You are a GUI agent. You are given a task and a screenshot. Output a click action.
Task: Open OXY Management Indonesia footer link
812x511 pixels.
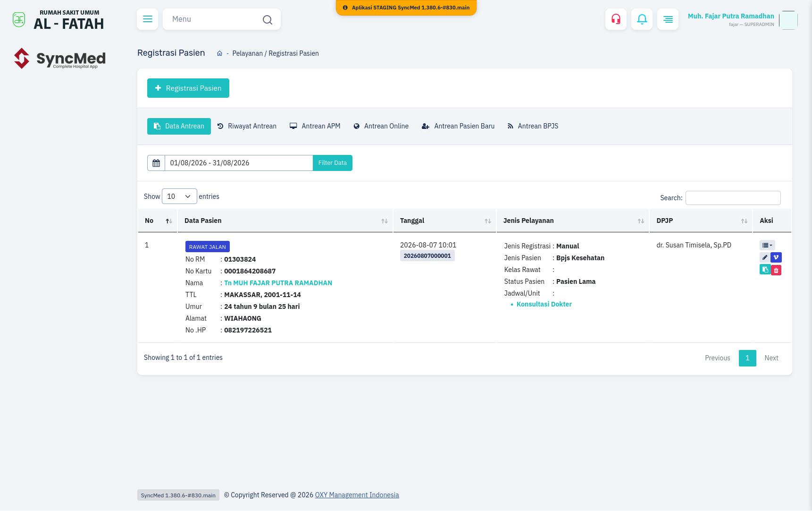(357, 495)
